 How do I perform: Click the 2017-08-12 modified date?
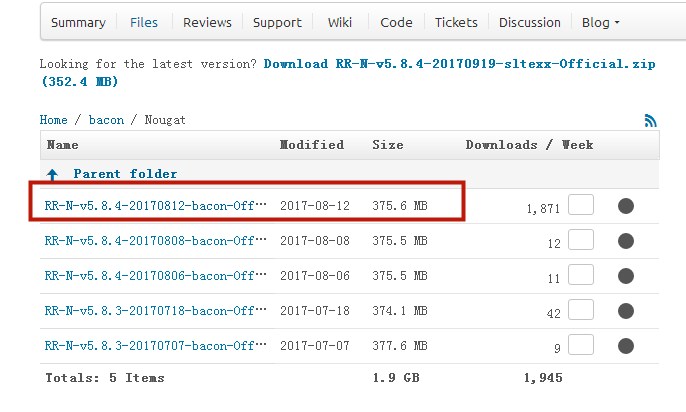click(x=315, y=206)
